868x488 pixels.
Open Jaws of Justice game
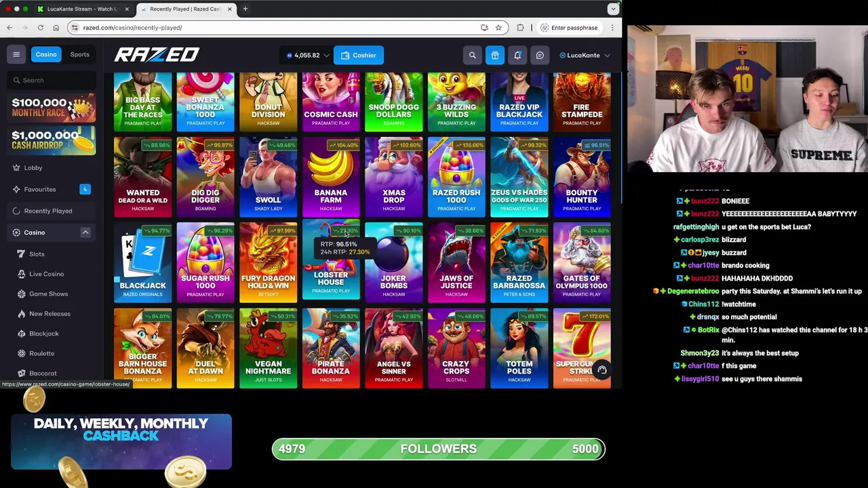point(456,263)
